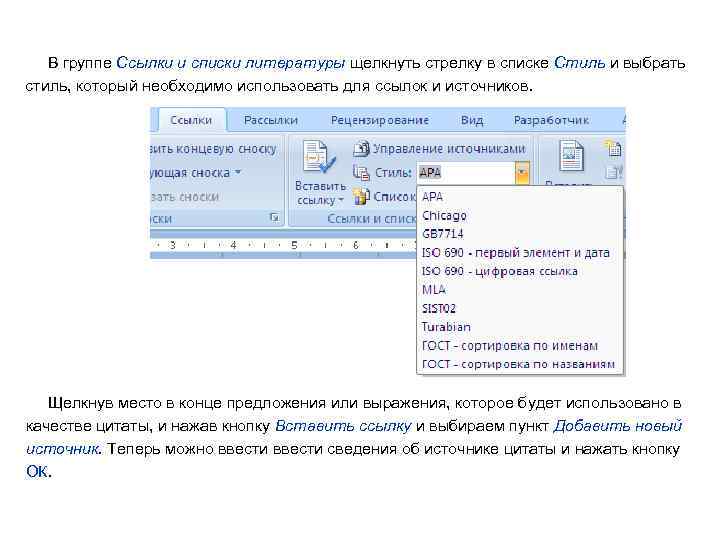This screenshot has height=540, width=720.
Task: Click the lower small icon beside captions
Action: coord(614,173)
